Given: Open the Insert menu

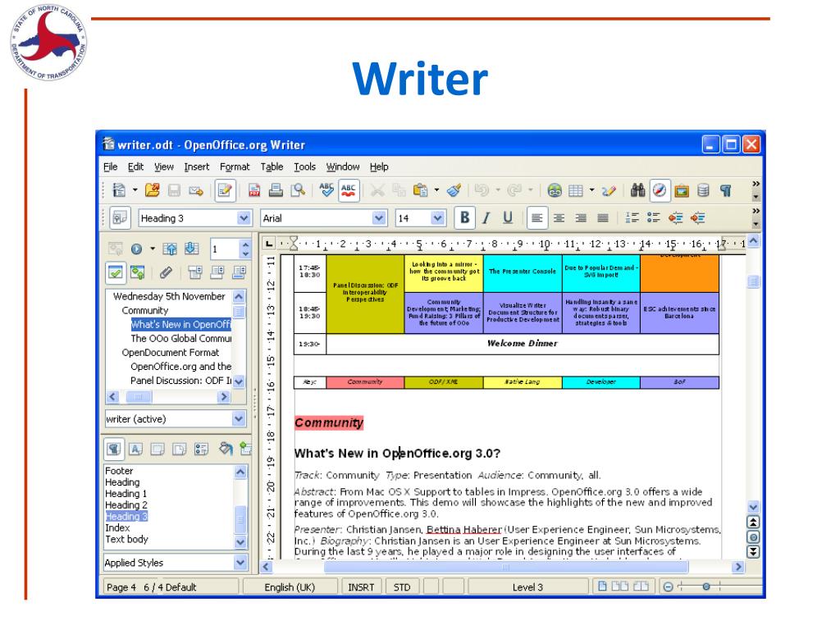Looking at the screenshot, I should coord(197,167).
